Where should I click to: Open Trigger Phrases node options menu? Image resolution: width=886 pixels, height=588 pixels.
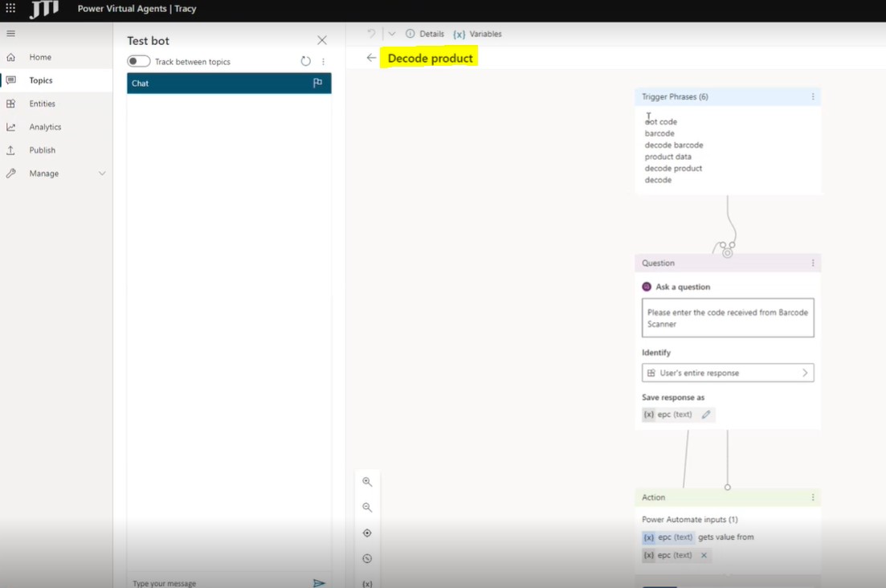[813, 96]
